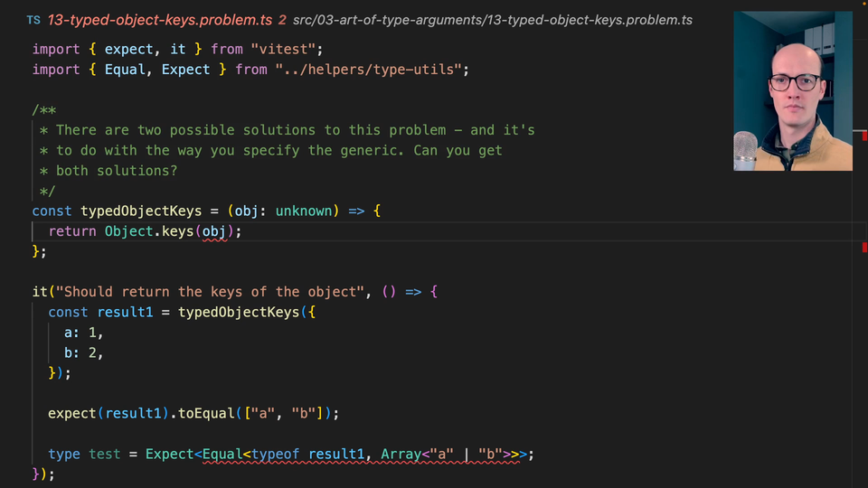Image resolution: width=868 pixels, height=488 pixels.
Task: Click the problems count badge "2" in the tab
Action: pyautogui.click(x=282, y=19)
